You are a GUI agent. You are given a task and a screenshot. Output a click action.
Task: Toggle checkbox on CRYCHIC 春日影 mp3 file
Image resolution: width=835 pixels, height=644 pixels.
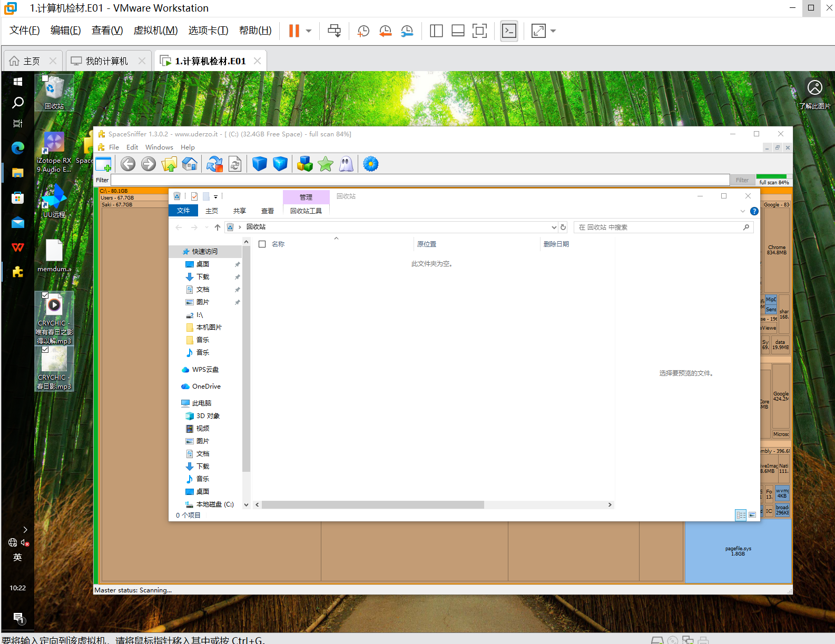pos(45,350)
